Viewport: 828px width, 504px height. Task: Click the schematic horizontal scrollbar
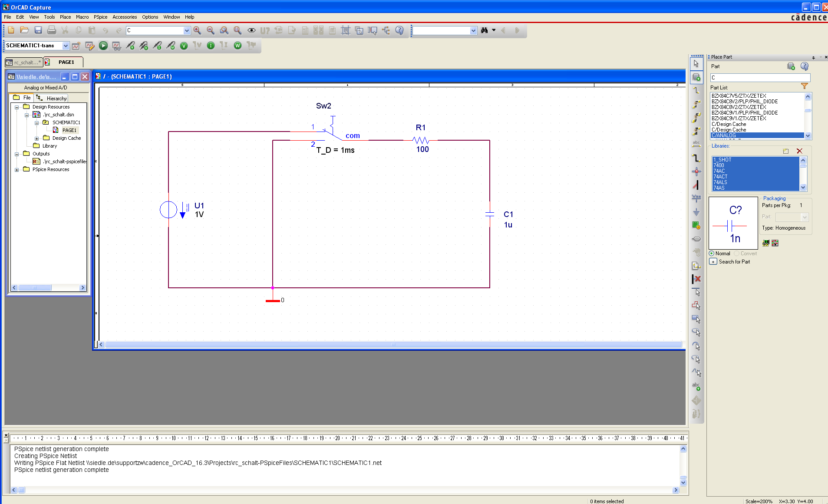(393, 345)
